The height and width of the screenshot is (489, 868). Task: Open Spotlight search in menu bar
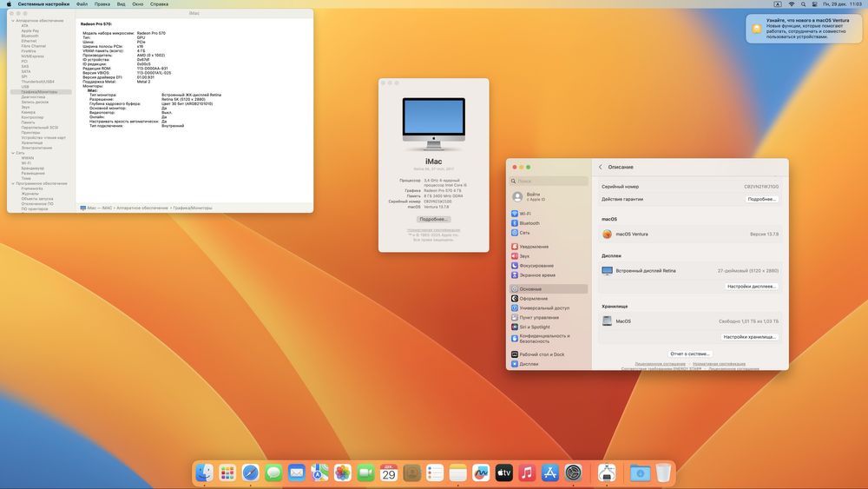click(803, 3)
